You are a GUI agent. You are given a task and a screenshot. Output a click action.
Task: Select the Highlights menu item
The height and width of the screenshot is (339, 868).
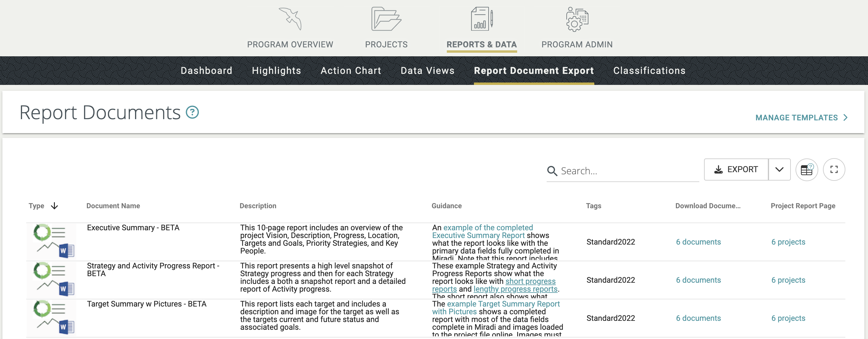(276, 70)
